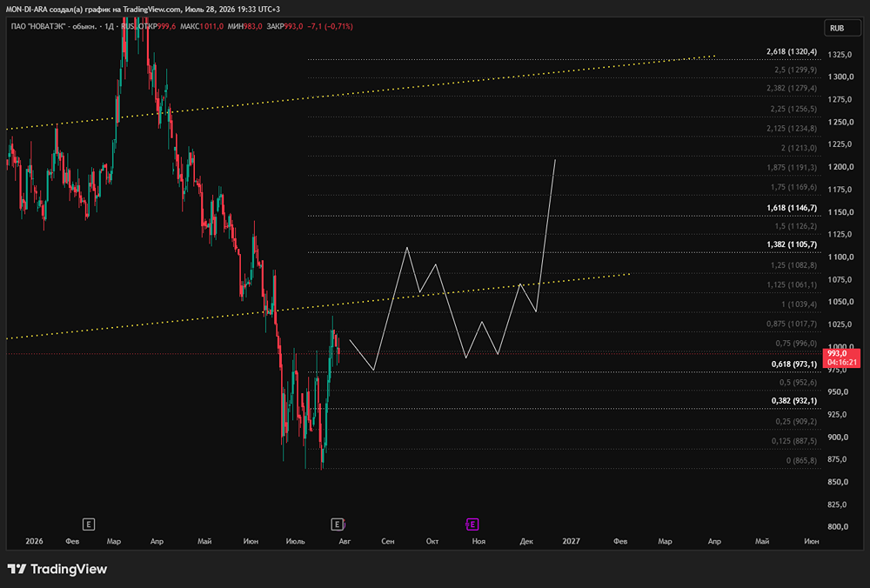Click the −7,1 (−0,71%) change value
Screen dimensions: 870x588
[x=330, y=26]
